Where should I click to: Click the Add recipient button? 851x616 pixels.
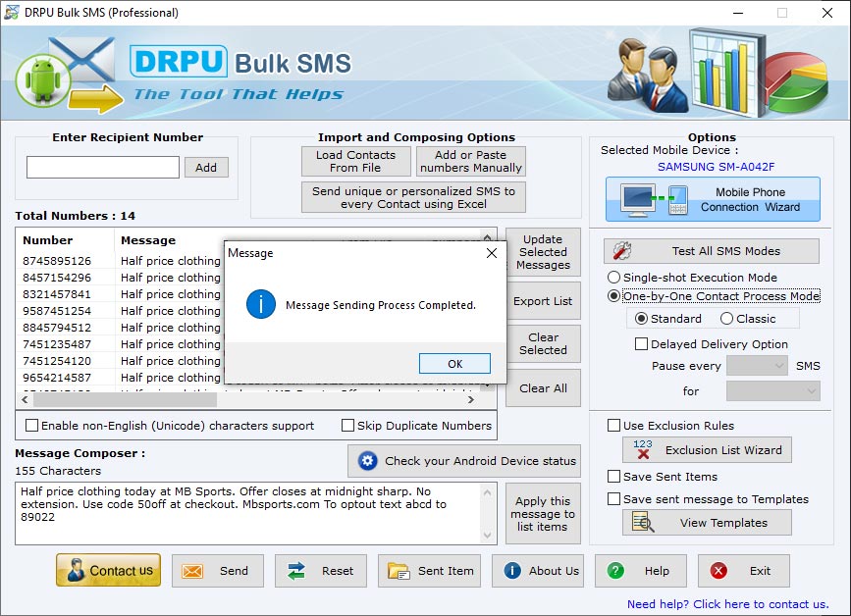pos(206,168)
